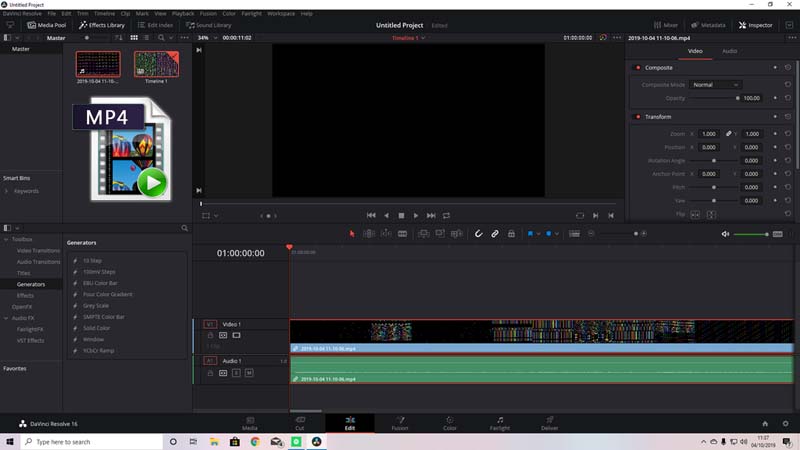The height and width of the screenshot is (450, 800).
Task: Expand the Keywords smart bin
Action: (6, 191)
